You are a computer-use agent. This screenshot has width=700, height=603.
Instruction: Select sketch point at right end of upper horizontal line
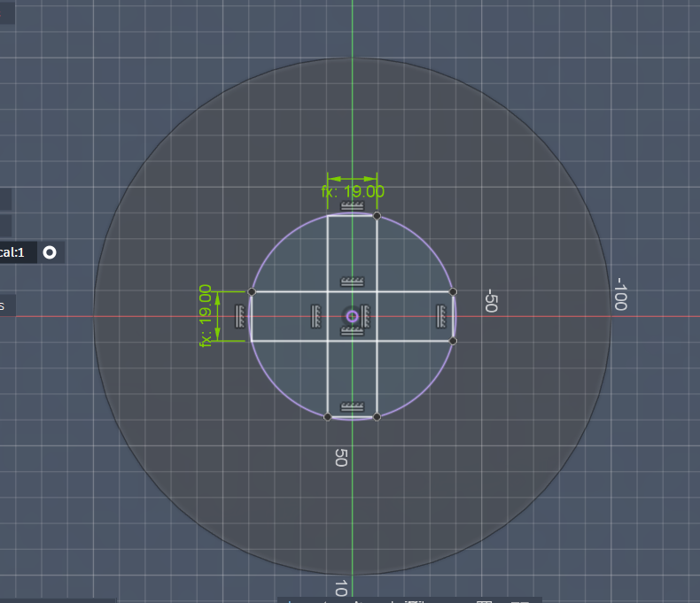coord(453,291)
